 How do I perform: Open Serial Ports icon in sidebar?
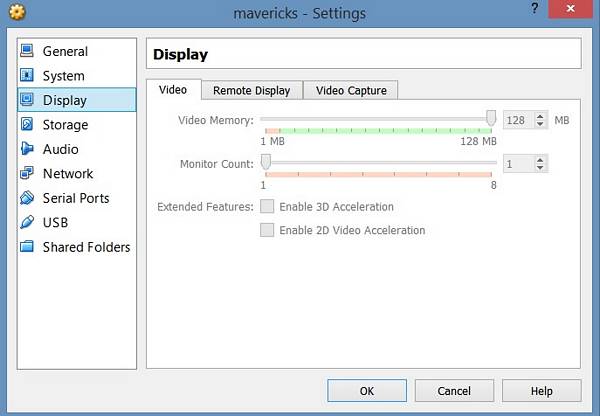27,198
